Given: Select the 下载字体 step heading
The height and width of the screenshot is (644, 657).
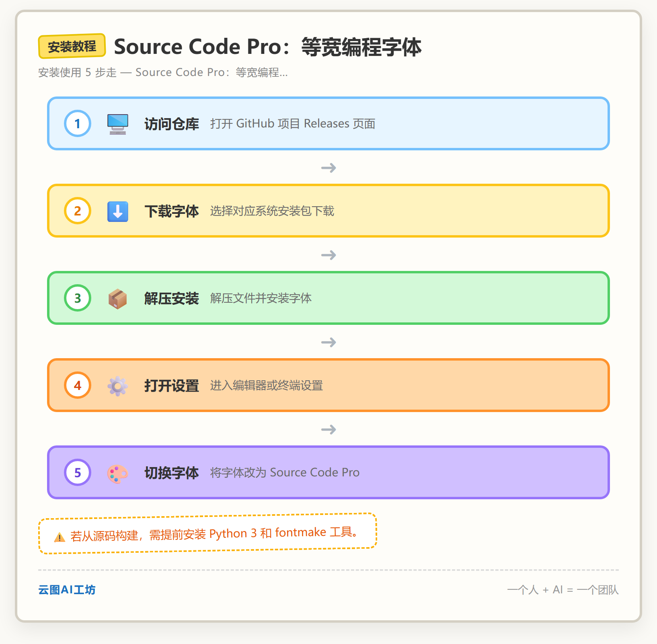Looking at the screenshot, I should click(172, 211).
